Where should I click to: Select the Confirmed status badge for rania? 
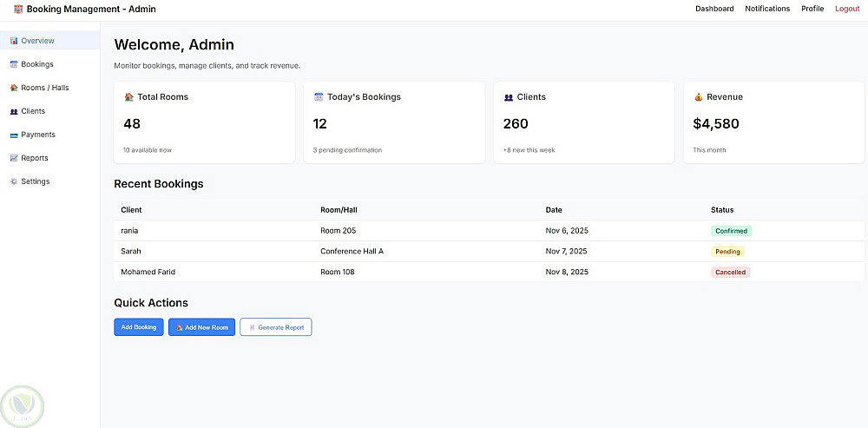731,231
